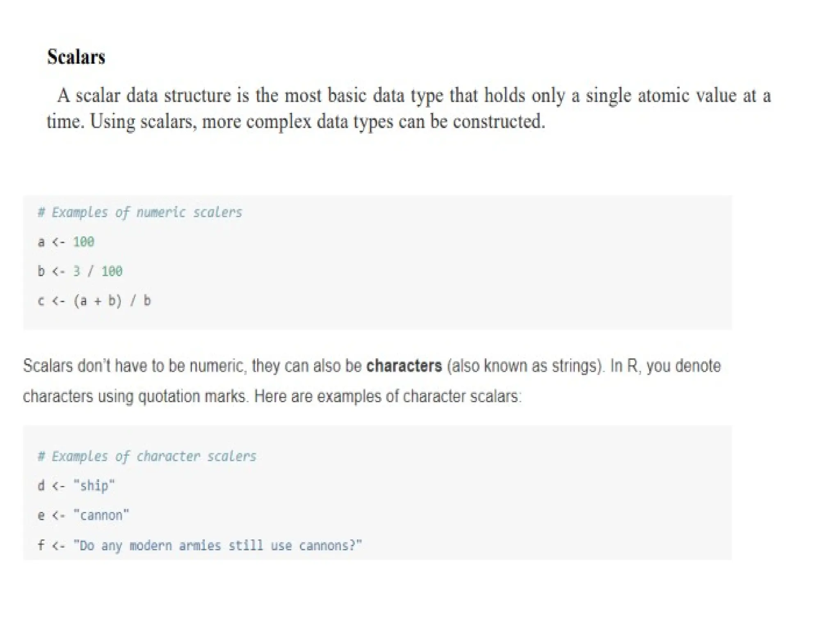Click the character scalers comment line
The height and width of the screenshot is (630, 840).
click(147, 457)
